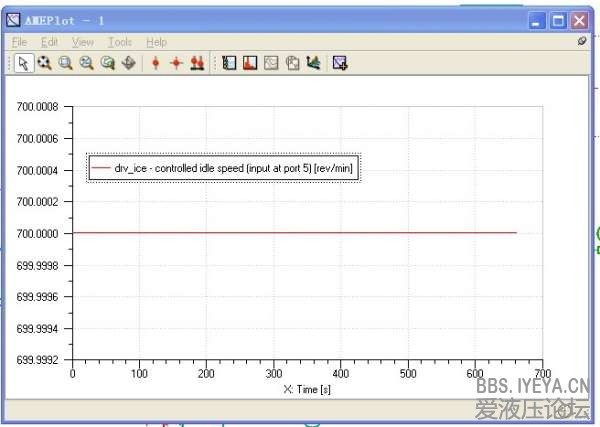Minimize the AMEPlot window
The image size is (600, 427).
538,20
